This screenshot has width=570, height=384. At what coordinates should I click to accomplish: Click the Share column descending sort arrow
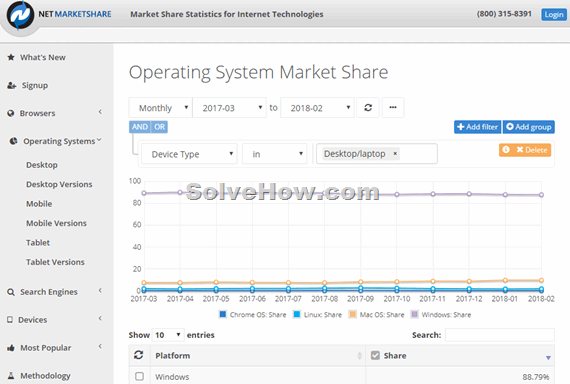548,358
